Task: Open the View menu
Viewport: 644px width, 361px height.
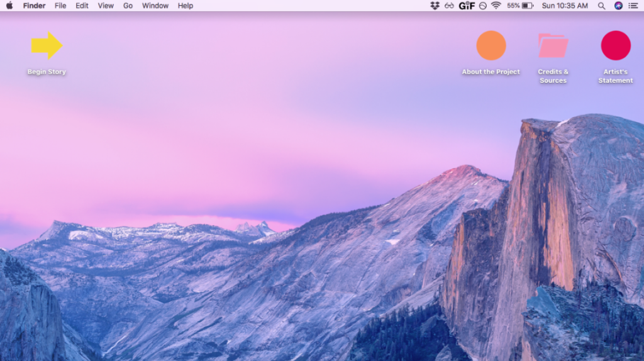Action: click(106, 6)
